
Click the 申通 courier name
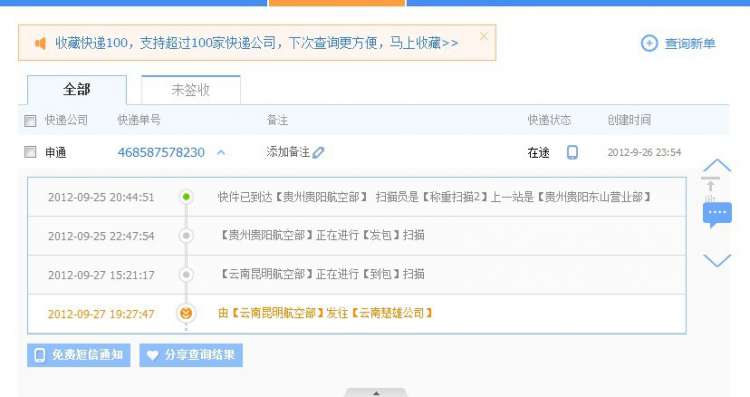click(x=55, y=153)
